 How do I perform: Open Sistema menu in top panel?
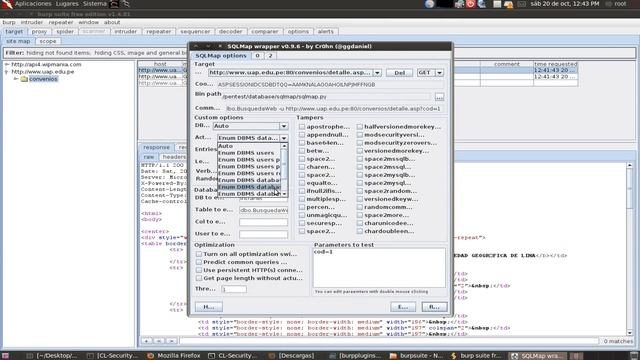pyautogui.click(x=95, y=4)
